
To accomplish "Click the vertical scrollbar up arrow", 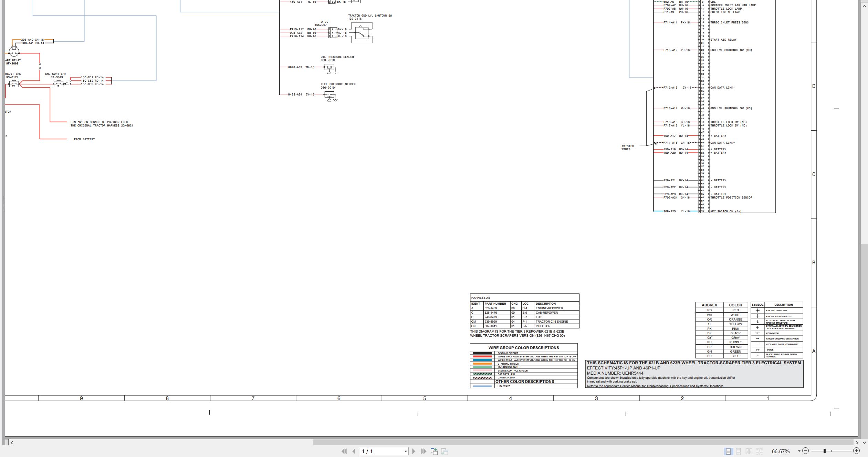I will coord(864,6).
